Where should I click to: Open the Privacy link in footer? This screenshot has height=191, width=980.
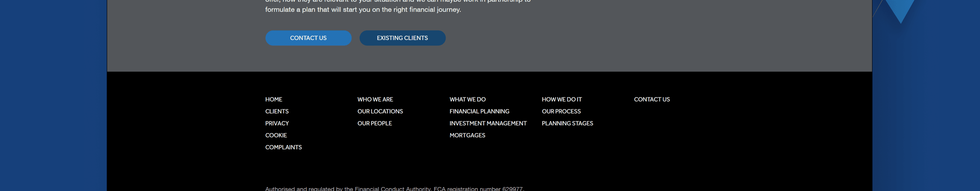point(277,123)
